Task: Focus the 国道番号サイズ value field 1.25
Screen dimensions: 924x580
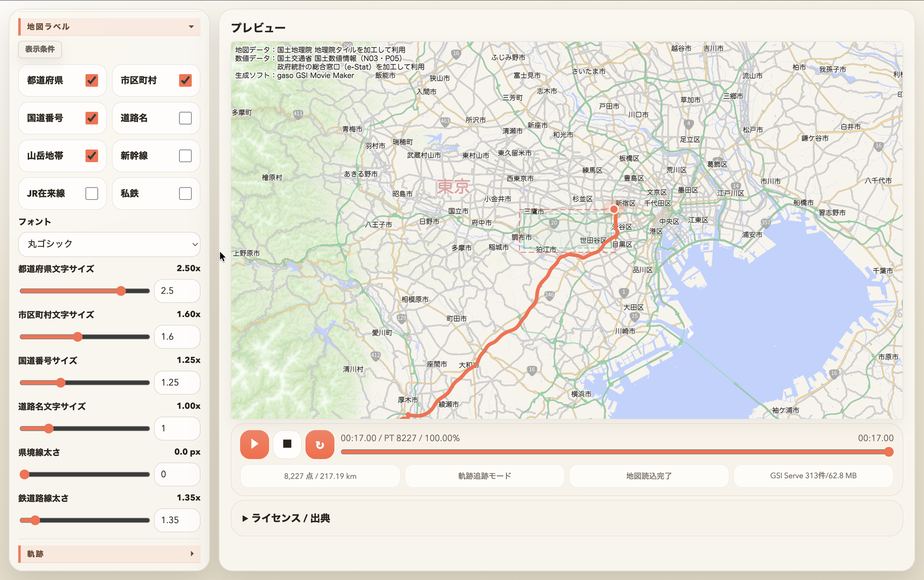Action: tap(177, 382)
